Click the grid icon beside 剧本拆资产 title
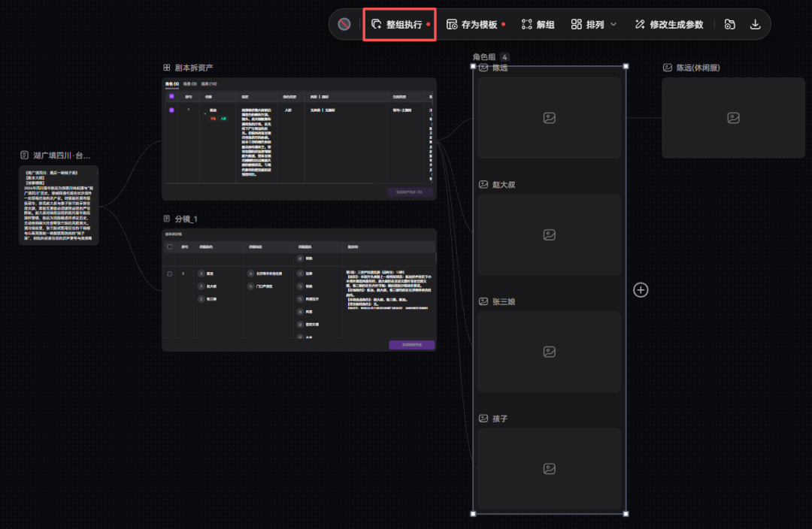Viewport: 812px width, 529px height. pos(167,68)
